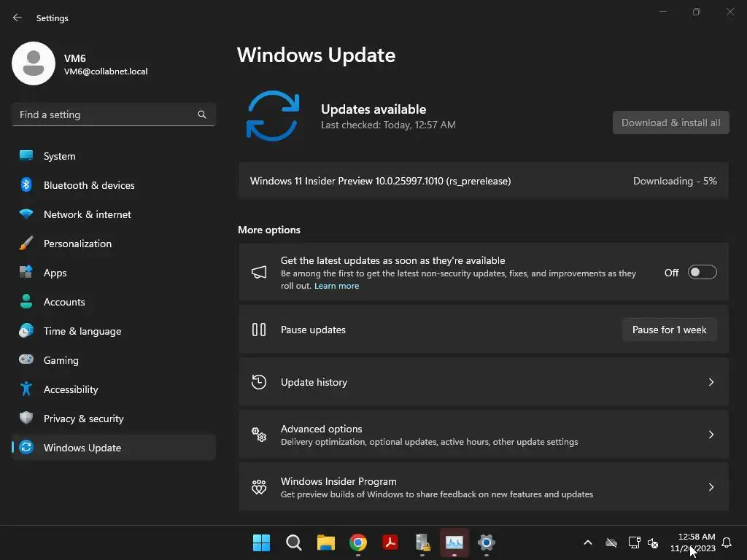Open the Learn more link

click(336, 286)
